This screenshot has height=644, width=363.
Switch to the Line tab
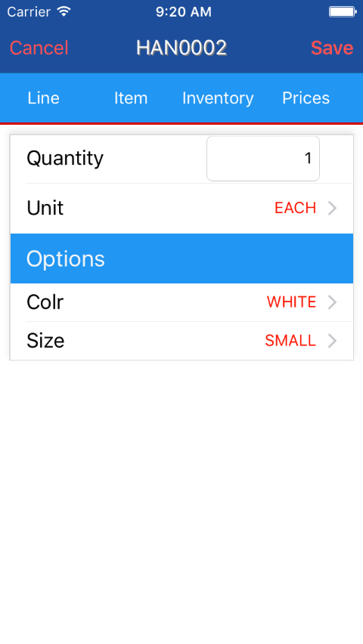[x=44, y=98]
